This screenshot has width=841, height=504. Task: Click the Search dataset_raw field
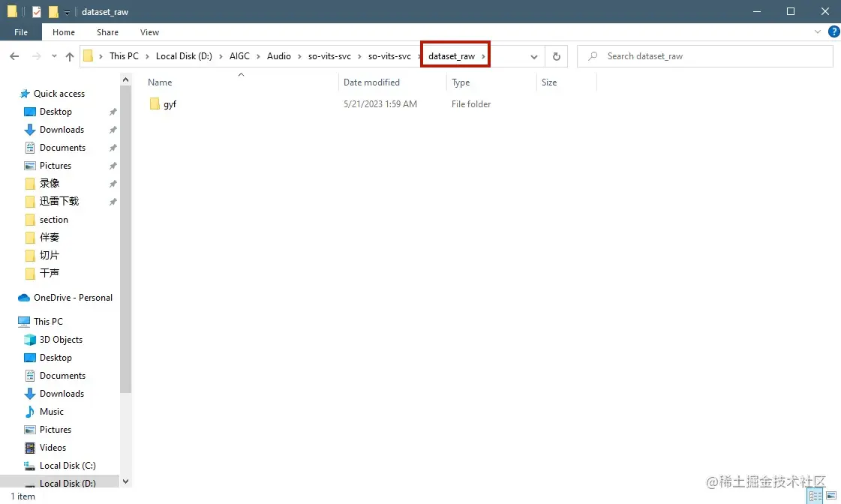[704, 56]
